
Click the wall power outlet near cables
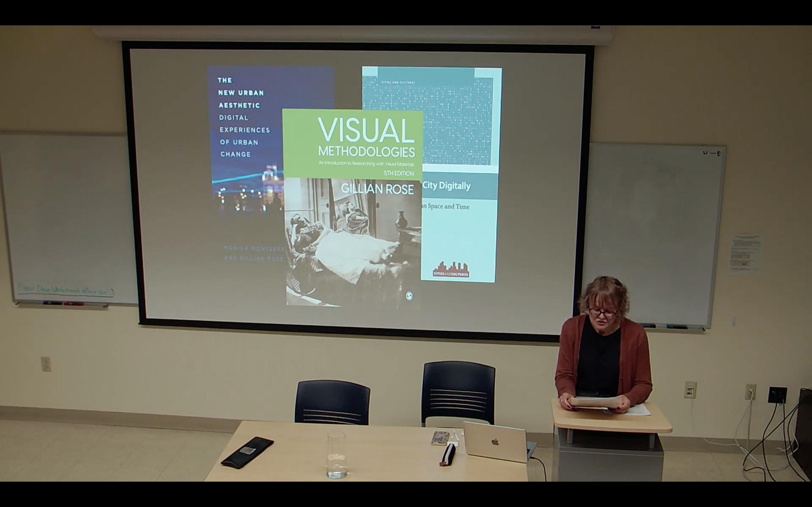click(x=750, y=392)
